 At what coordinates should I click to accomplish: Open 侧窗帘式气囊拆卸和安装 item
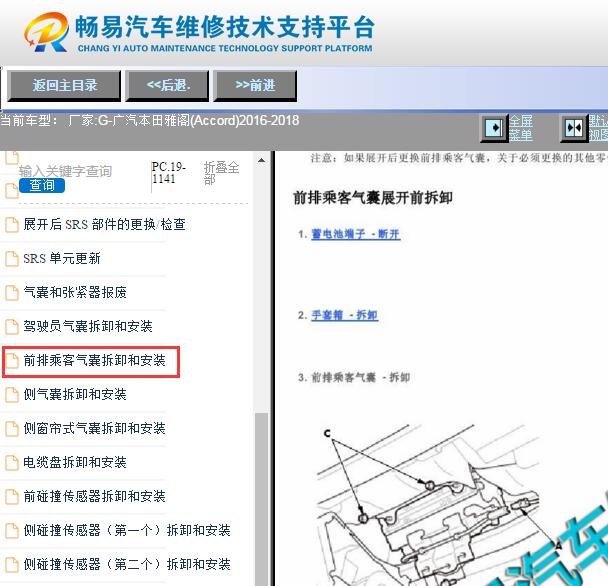tap(94, 428)
